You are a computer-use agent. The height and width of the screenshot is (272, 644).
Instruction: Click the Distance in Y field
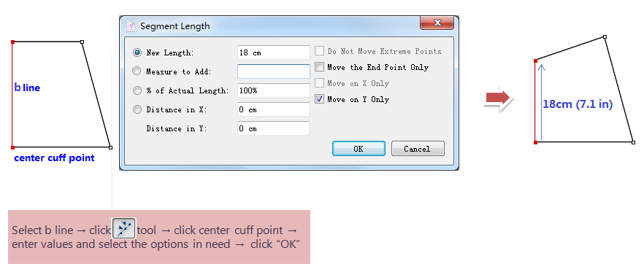point(274,128)
